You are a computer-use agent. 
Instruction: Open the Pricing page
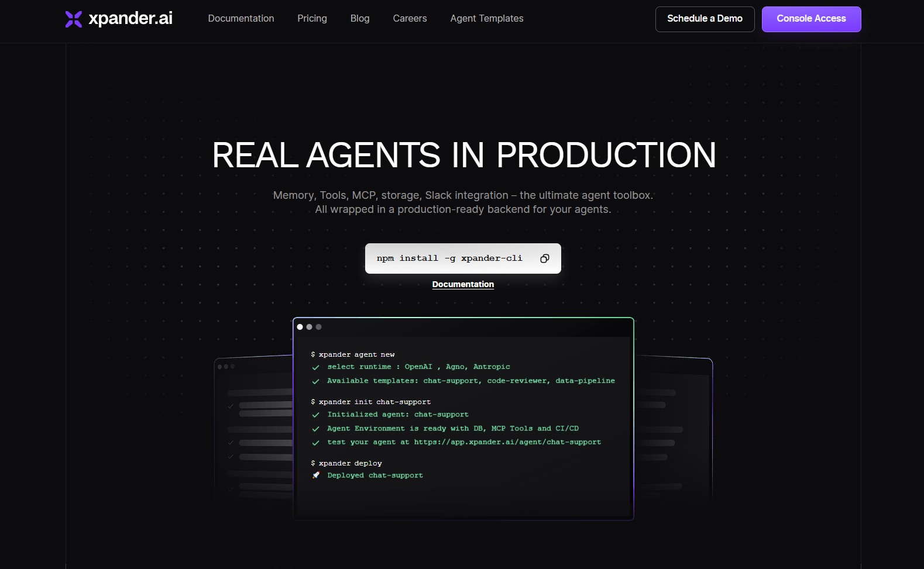pyautogui.click(x=312, y=19)
